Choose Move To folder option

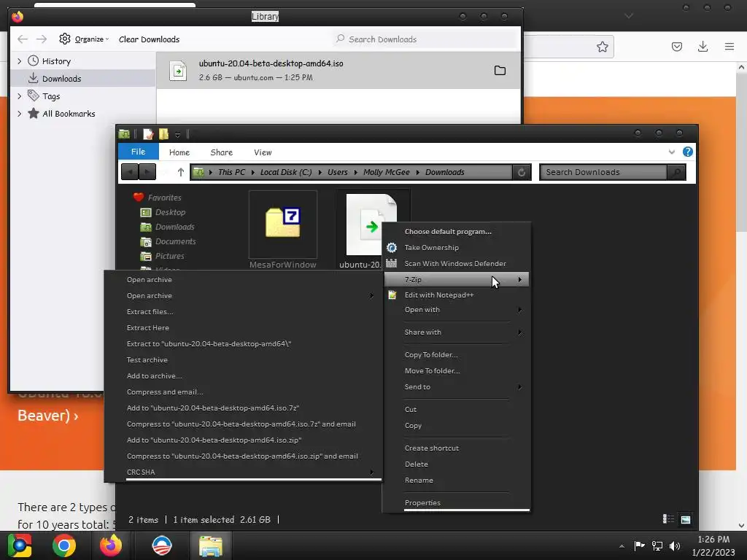coord(432,371)
